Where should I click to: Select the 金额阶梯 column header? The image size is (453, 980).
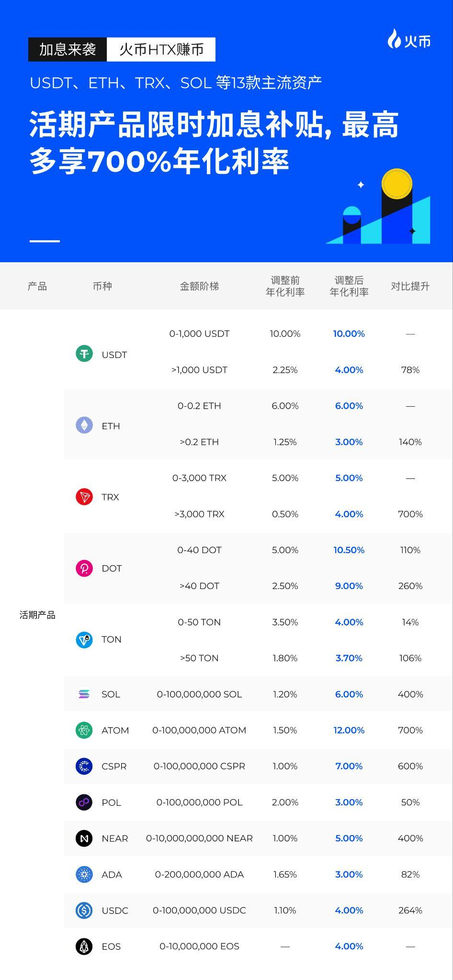[x=199, y=286]
